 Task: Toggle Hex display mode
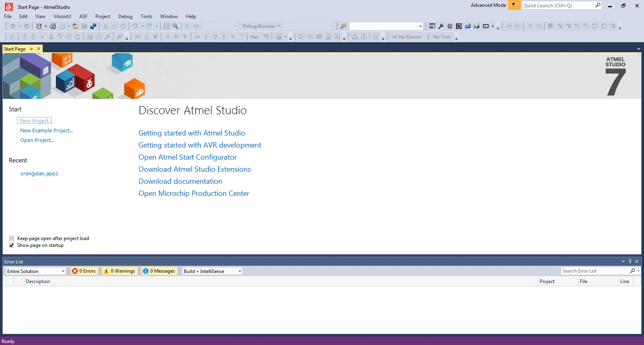[254, 37]
